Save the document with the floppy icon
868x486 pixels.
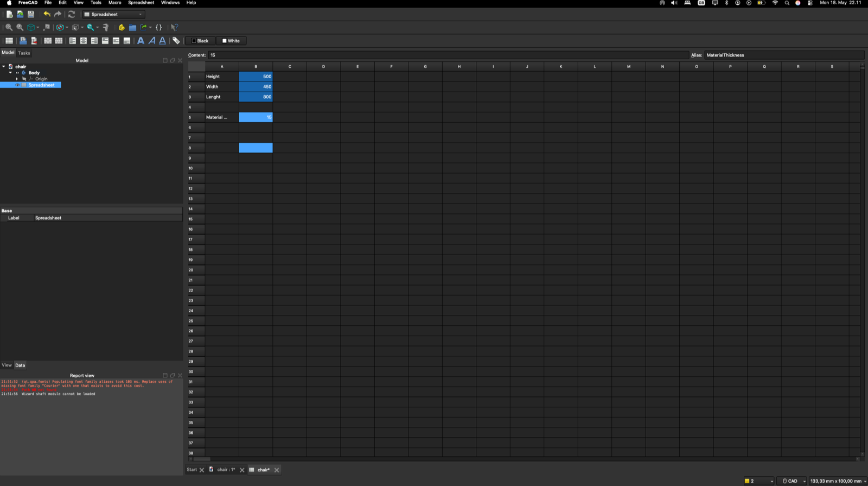pyautogui.click(x=31, y=14)
